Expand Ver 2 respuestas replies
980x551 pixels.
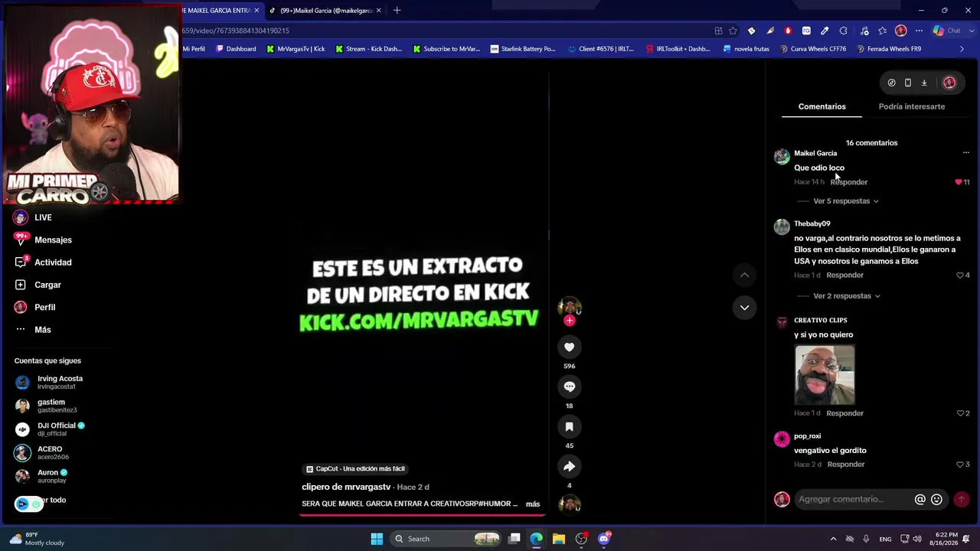coord(847,296)
